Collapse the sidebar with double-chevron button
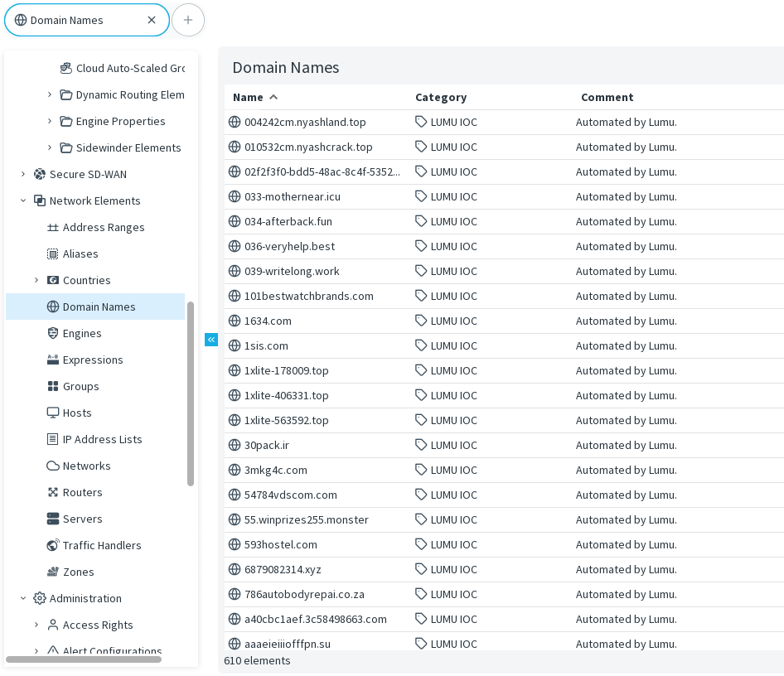Screen dimensions: 784x676 (211, 340)
